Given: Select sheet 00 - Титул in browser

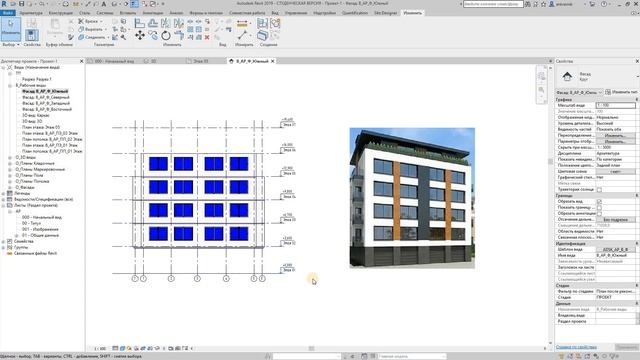Looking at the screenshot, I should 31,223.
